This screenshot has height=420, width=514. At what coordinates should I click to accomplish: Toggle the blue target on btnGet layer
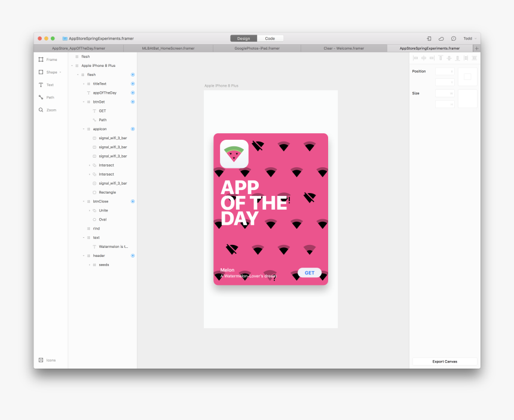click(133, 102)
